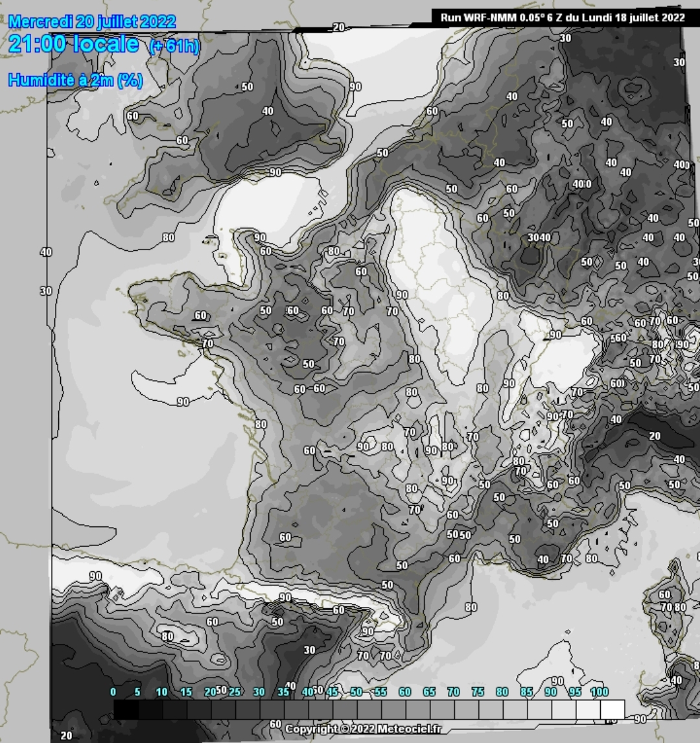Click the "90-70" contour label pair near Switzerland
700x743 pixels.
(560, 416)
